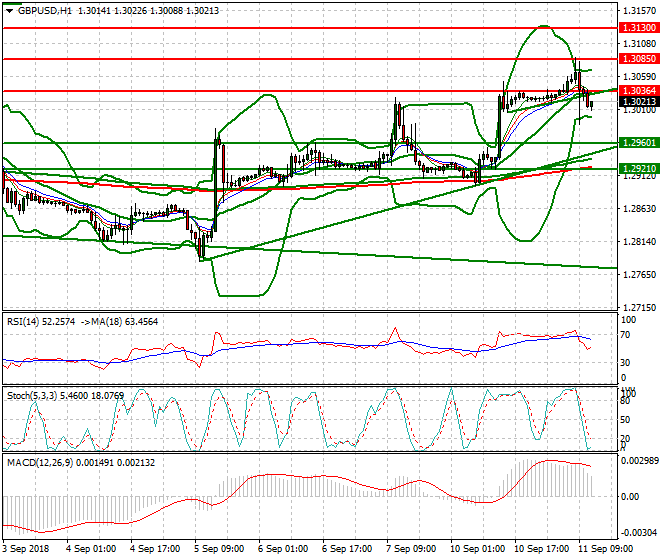Click the red 1.30364 price label
660x560 pixels.
(x=638, y=91)
